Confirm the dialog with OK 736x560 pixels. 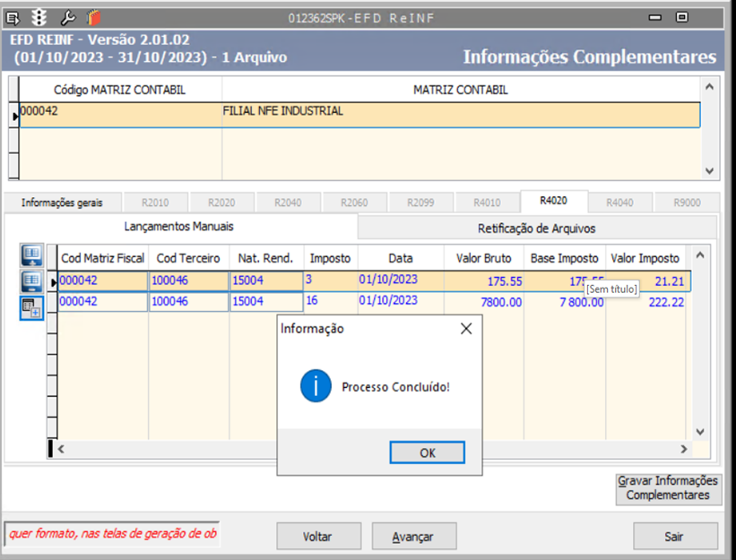[x=427, y=452]
